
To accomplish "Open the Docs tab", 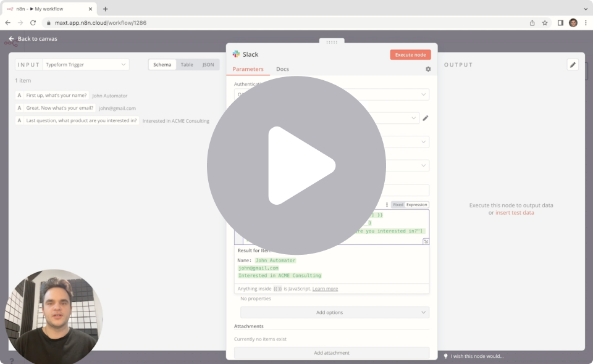I will tap(282, 69).
